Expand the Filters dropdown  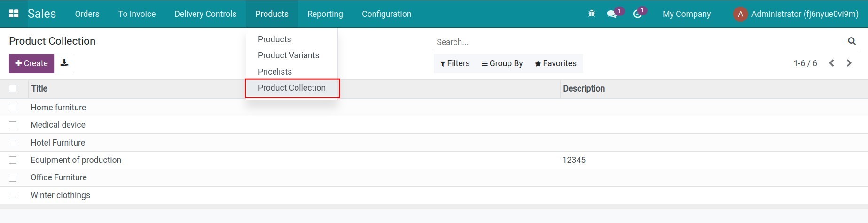pyautogui.click(x=454, y=63)
